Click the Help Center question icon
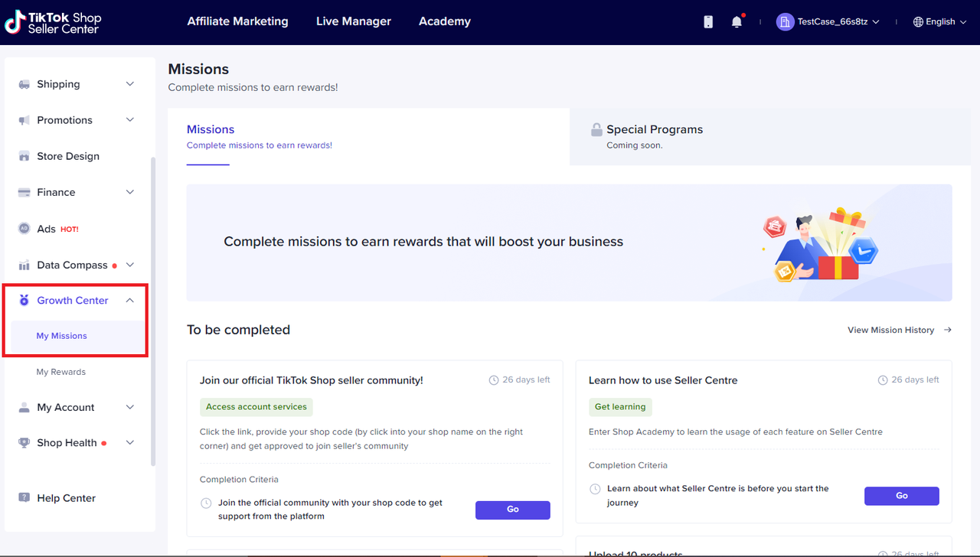Image resolution: width=980 pixels, height=557 pixels. point(24,498)
